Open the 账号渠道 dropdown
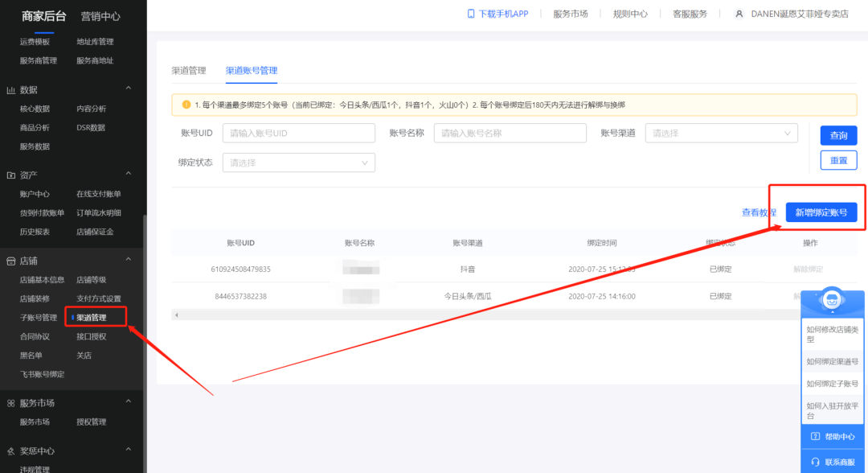The image size is (868, 473). coord(720,133)
